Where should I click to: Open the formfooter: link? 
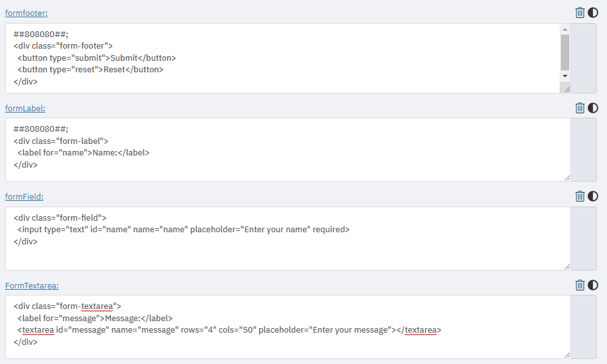pos(26,13)
